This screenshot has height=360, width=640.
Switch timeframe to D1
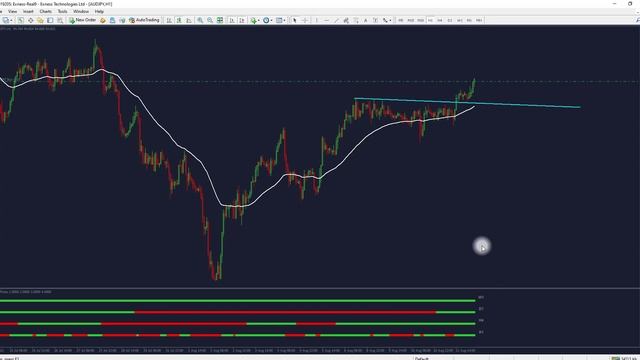click(450, 20)
